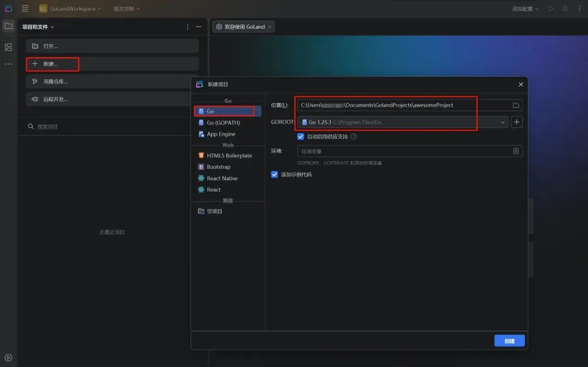The image size is (588, 367).
Task: Browse for project location folder
Action: (516, 105)
